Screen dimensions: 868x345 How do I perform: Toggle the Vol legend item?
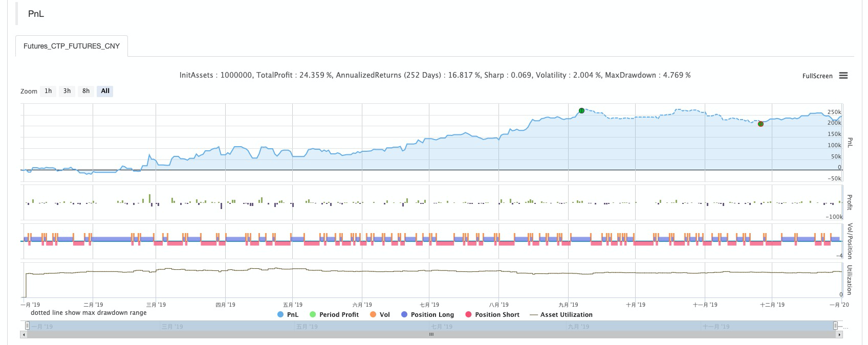click(x=380, y=315)
